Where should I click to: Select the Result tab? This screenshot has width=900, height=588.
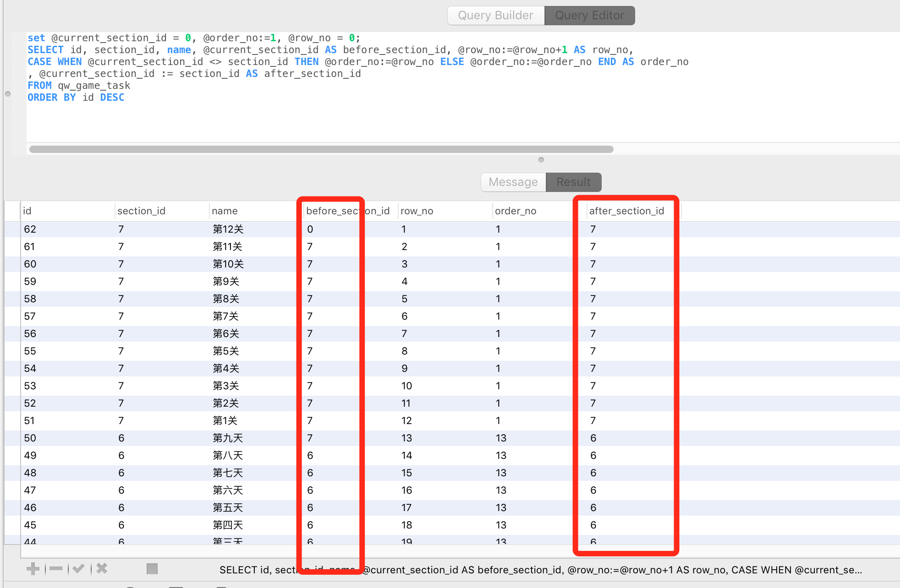pos(573,182)
